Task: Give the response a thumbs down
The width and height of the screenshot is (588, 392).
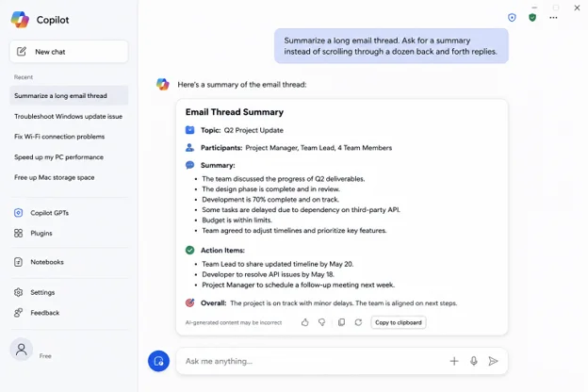Action: pos(321,322)
